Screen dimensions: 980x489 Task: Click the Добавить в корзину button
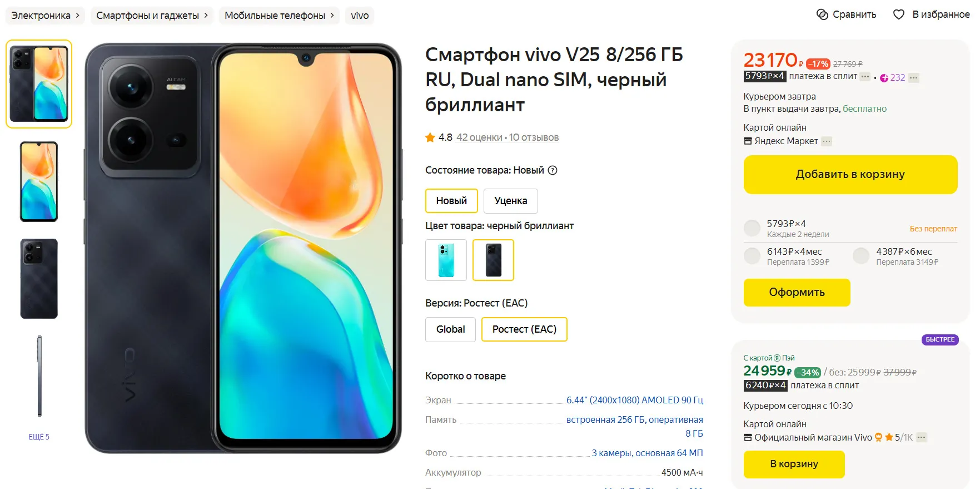850,175
